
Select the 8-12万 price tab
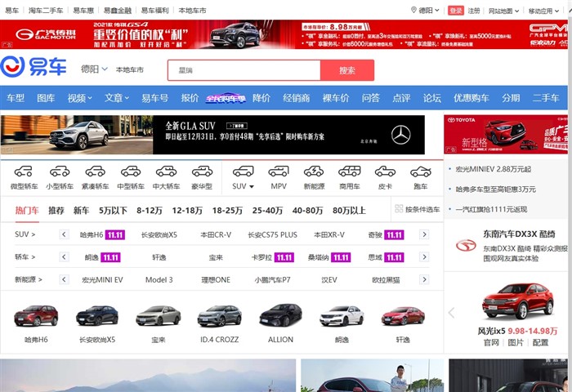150,211
